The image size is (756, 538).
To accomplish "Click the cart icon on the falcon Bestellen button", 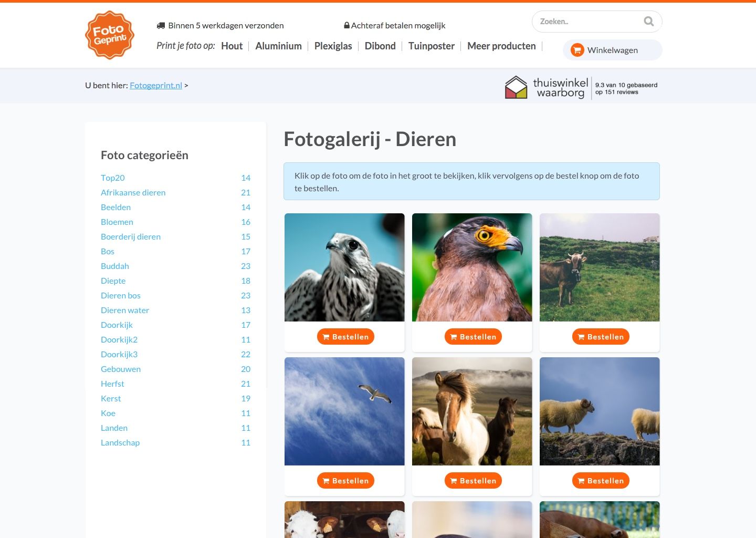I will (325, 337).
